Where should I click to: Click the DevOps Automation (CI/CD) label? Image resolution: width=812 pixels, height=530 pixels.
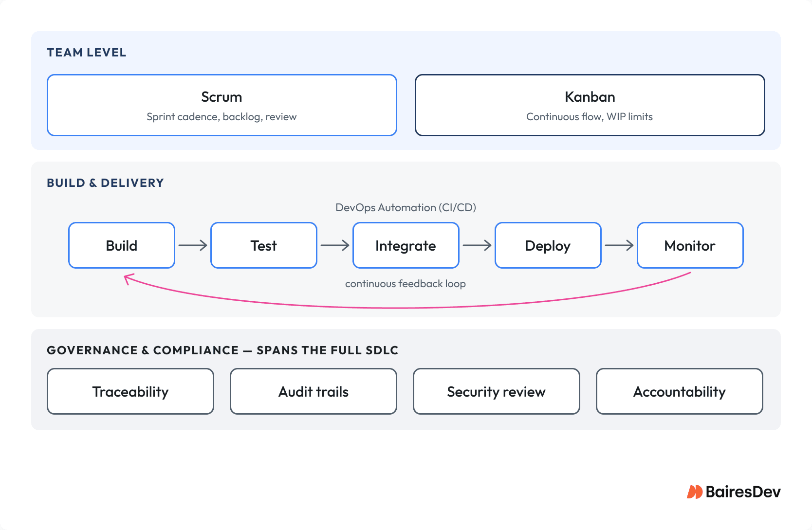pyautogui.click(x=406, y=208)
